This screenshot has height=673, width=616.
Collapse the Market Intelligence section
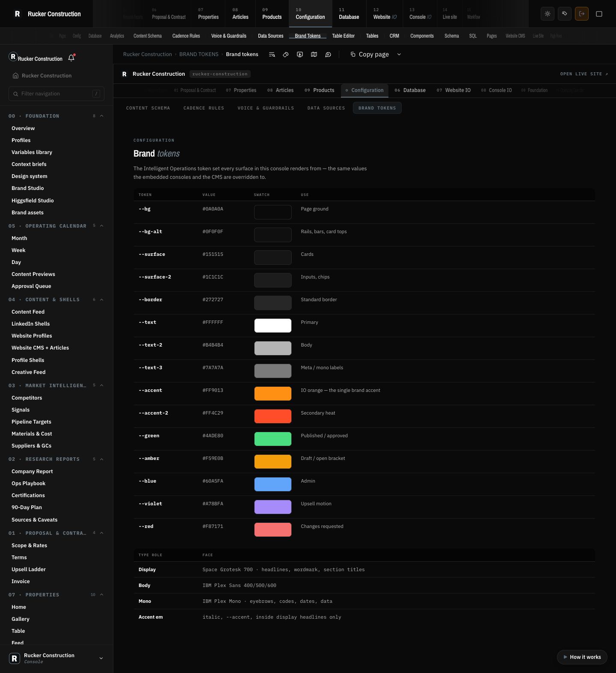tap(102, 385)
